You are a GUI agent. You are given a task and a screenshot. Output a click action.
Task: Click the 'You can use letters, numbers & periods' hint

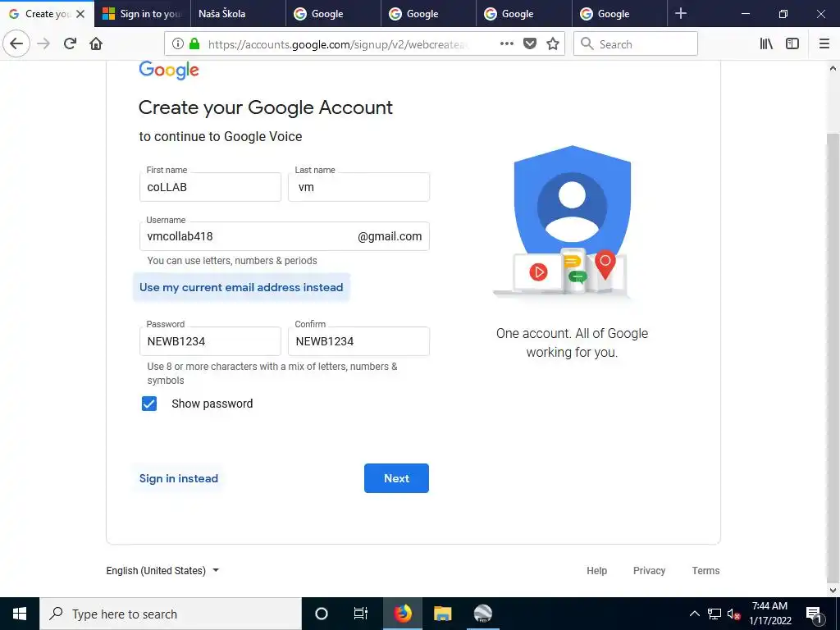click(232, 261)
